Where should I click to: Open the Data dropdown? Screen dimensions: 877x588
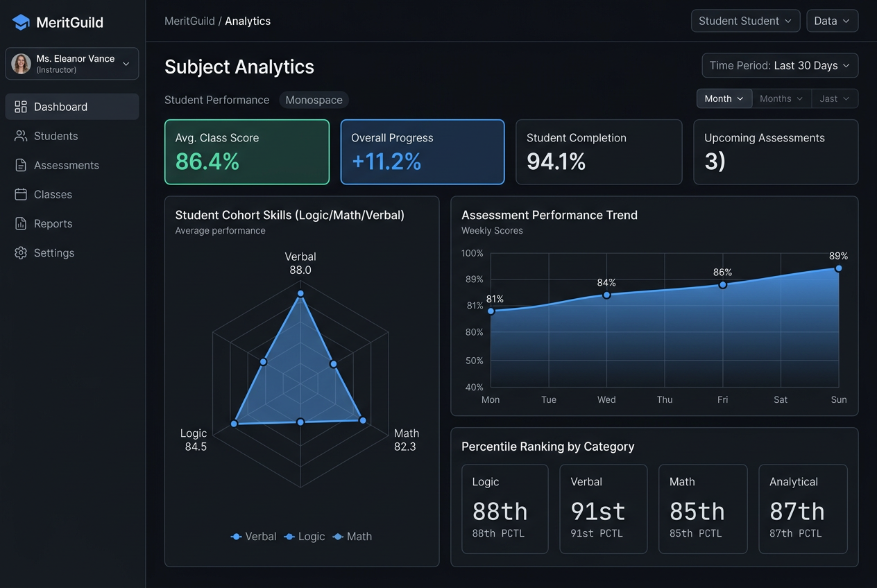pyautogui.click(x=832, y=21)
